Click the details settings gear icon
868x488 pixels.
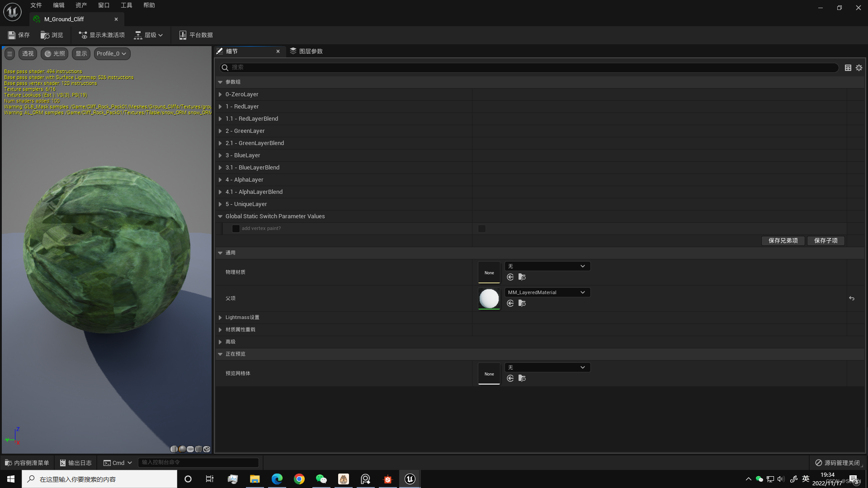click(x=859, y=68)
